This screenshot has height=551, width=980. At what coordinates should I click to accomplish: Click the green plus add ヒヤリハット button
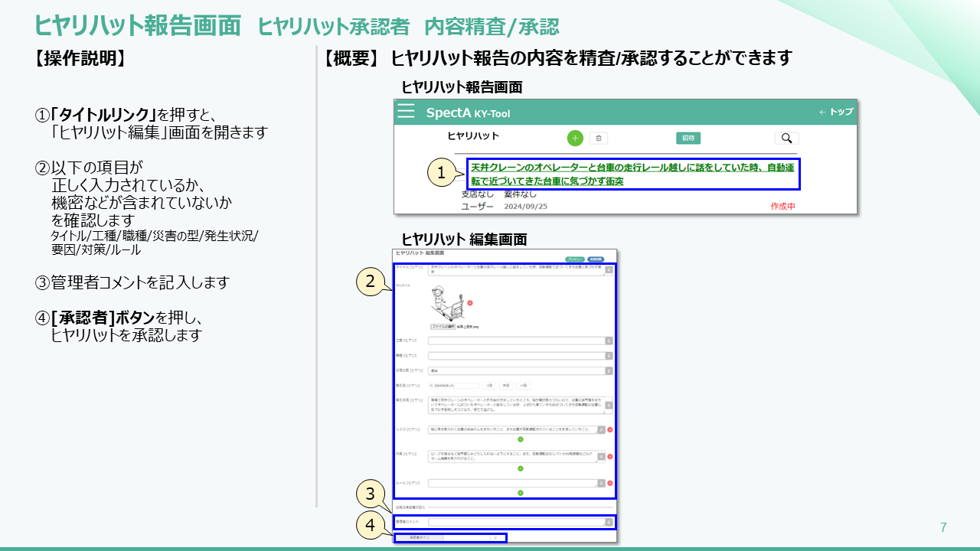click(575, 139)
